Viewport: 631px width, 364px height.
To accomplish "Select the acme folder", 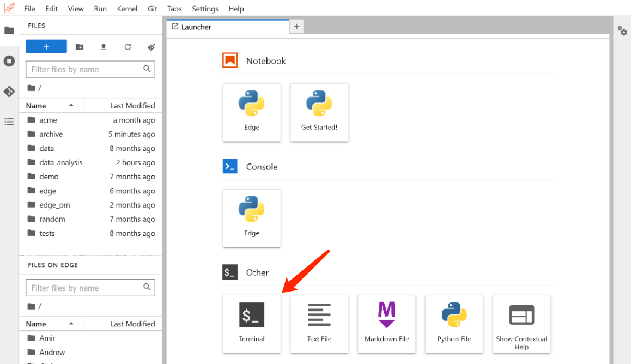I will click(x=90, y=120).
